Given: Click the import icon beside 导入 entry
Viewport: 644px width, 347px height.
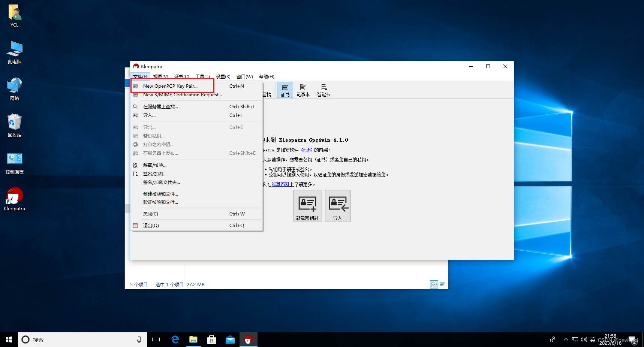Looking at the screenshot, I should coord(135,115).
